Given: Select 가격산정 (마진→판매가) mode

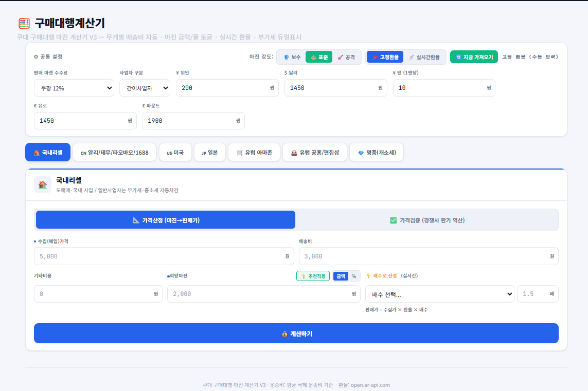Looking at the screenshot, I should coord(165,220).
